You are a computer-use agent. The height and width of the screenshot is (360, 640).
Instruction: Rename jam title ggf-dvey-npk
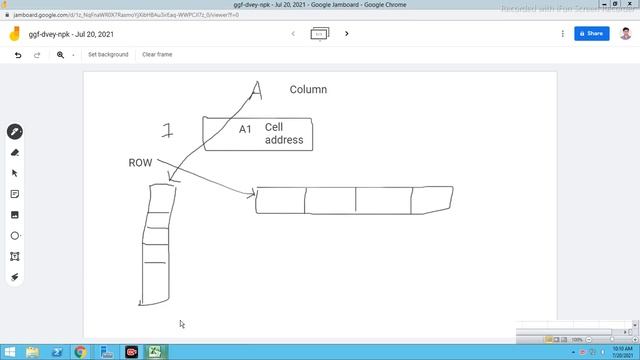(71, 34)
